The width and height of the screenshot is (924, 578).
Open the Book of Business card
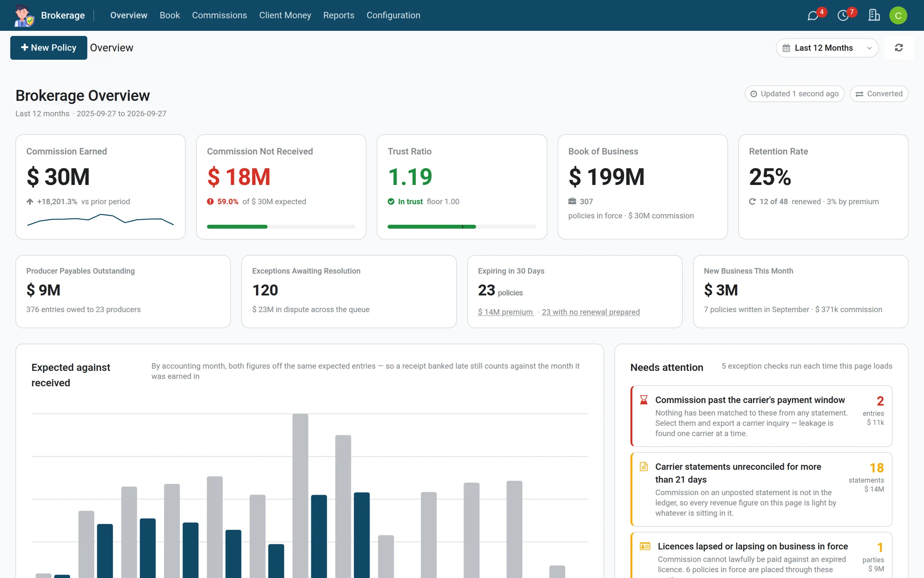point(642,187)
